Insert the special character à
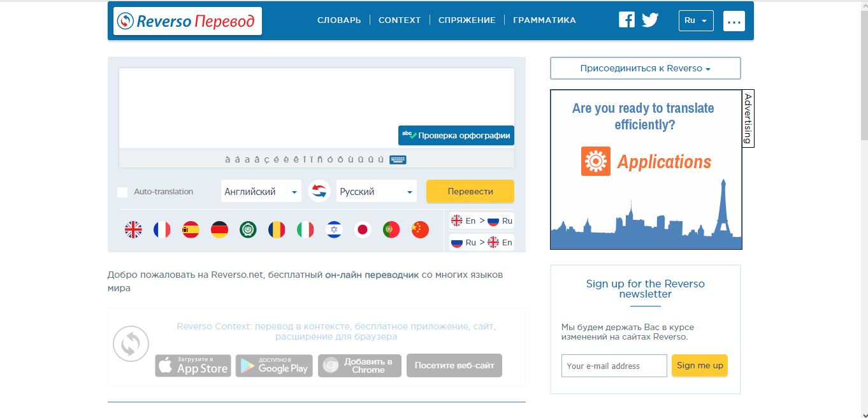868x418 pixels. (228, 159)
